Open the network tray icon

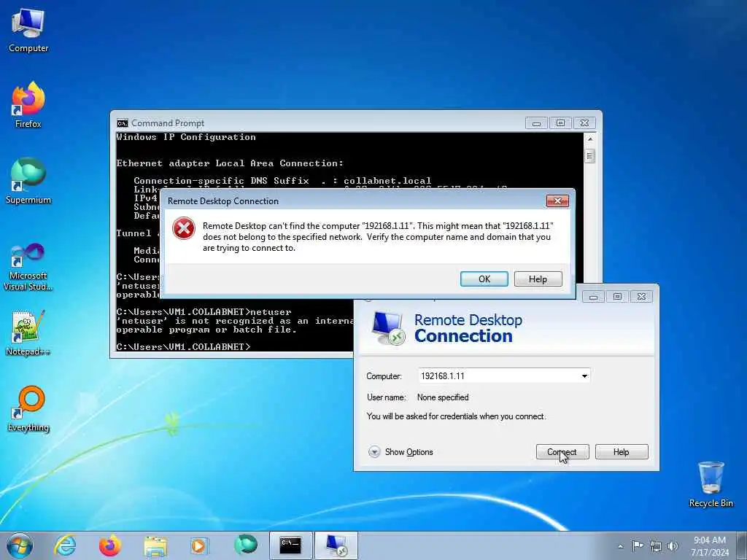pyautogui.click(x=656, y=545)
